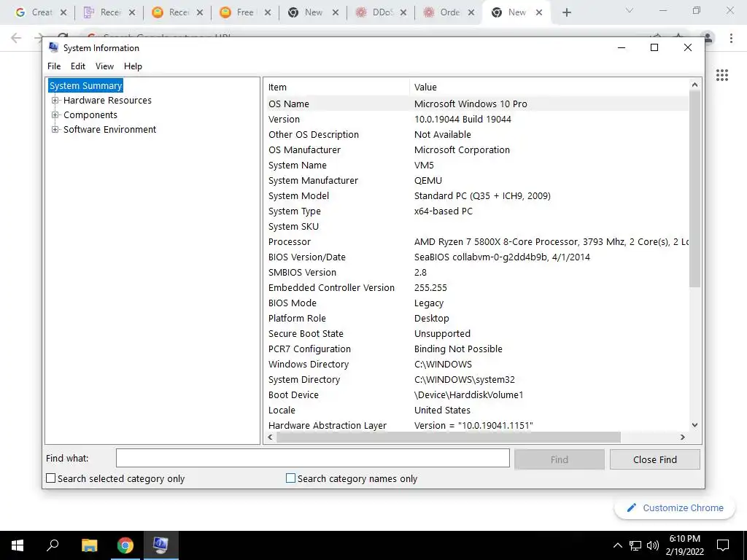The image size is (747, 560).
Task: Click the Value column header
Action: pos(549,87)
